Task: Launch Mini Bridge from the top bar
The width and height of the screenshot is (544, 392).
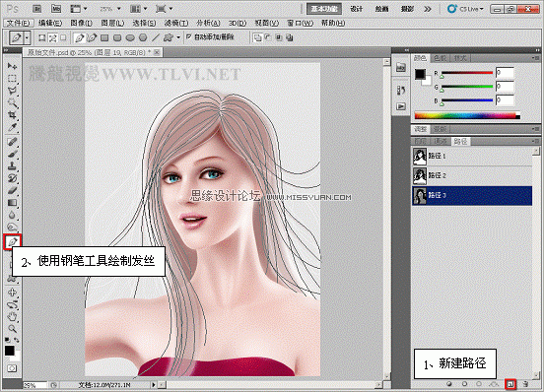Action: point(56,9)
